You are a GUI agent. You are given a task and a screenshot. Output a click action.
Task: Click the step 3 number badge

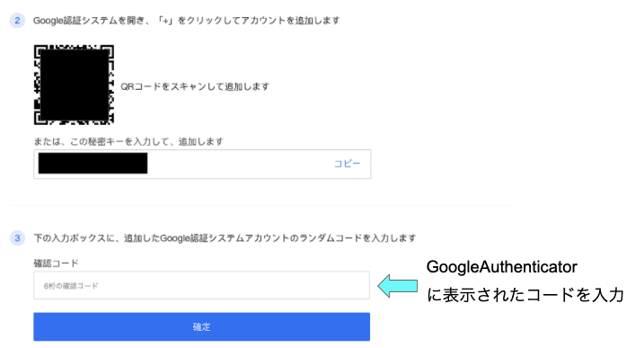17,237
